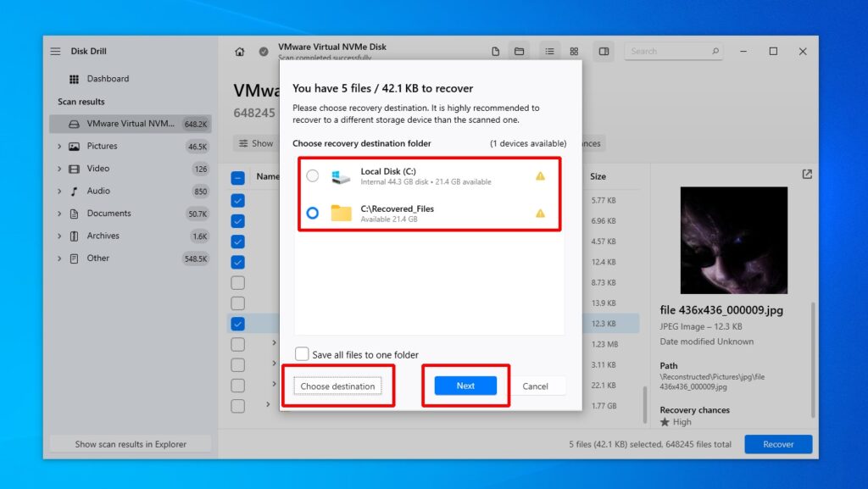Click the Next button

465,385
